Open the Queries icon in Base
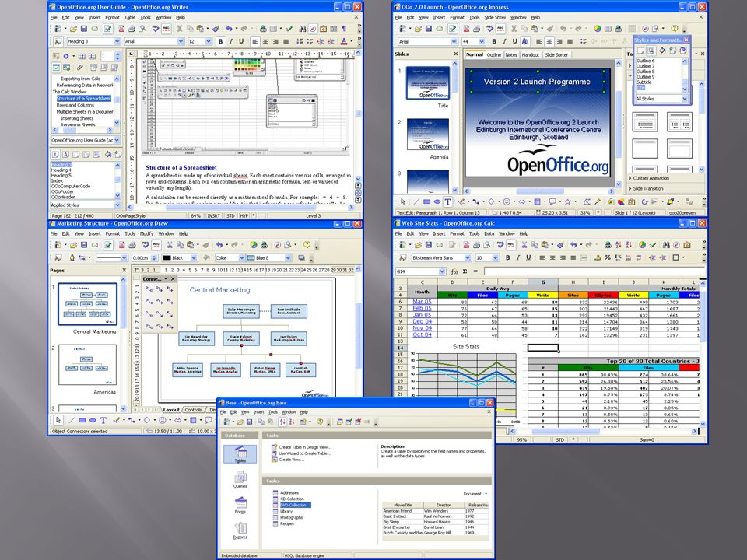 point(240,480)
